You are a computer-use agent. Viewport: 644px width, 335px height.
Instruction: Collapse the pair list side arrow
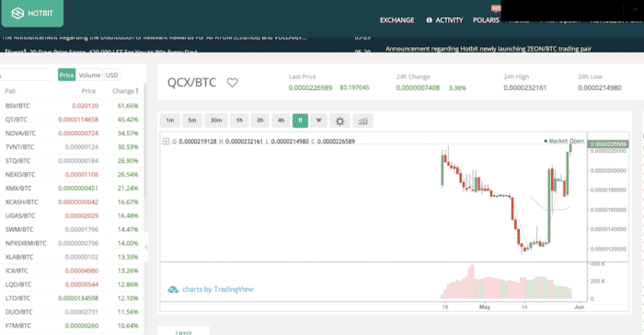point(145,247)
